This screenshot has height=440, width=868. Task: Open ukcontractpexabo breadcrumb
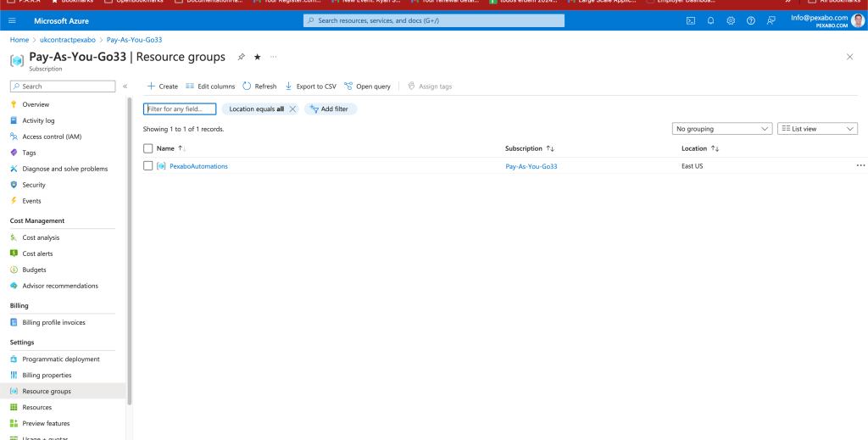pos(68,40)
